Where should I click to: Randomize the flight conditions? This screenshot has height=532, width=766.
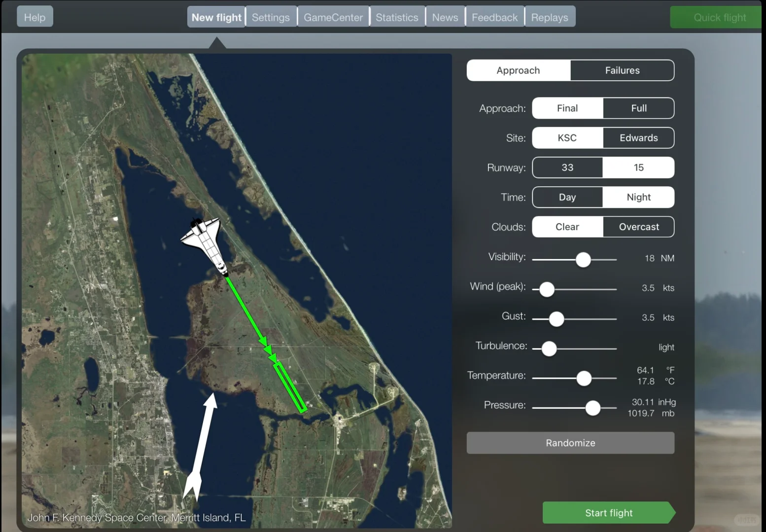pyautogui.click(x=570, y=443)
